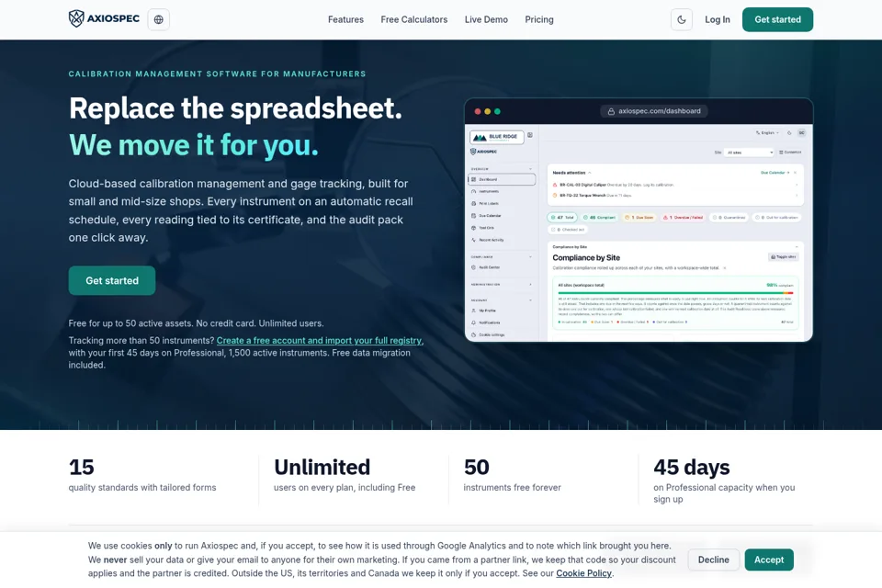882x588 pixels.
Task: Open the Pricing page
Action: (539, 19)
